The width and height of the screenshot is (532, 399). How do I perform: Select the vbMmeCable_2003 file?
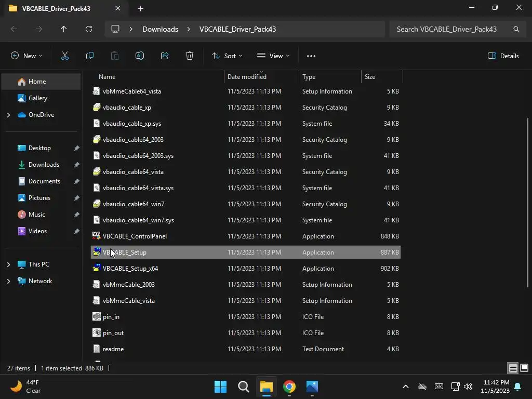(246, 284)
